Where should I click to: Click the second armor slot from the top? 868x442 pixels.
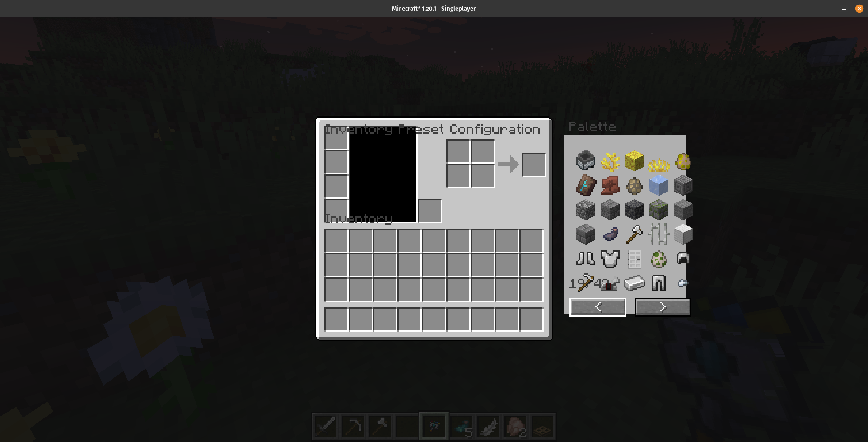pyautogui.click(x=336, y=162)
